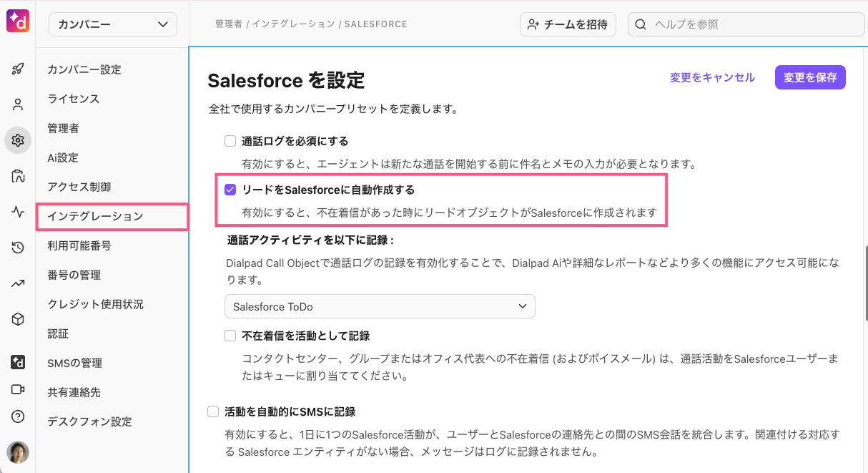
Task: Open the trending analytics sidebar icon
Action: 18,283
